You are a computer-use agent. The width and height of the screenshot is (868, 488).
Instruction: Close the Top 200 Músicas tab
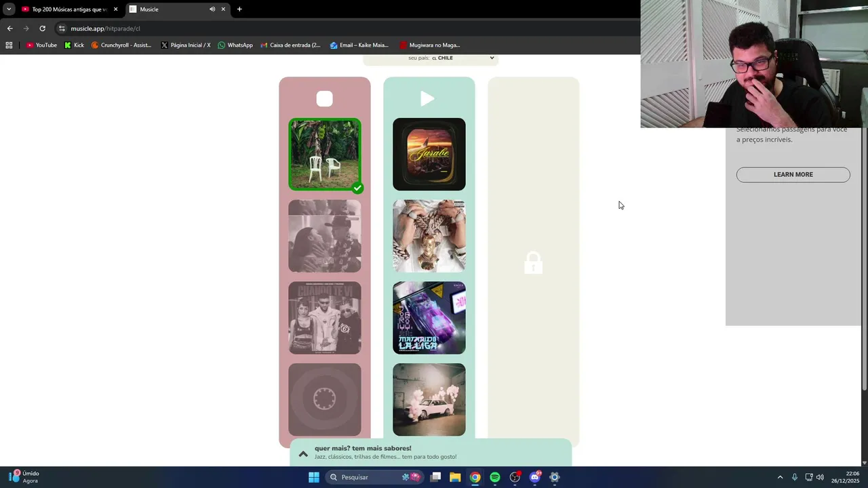pos(115,9)
